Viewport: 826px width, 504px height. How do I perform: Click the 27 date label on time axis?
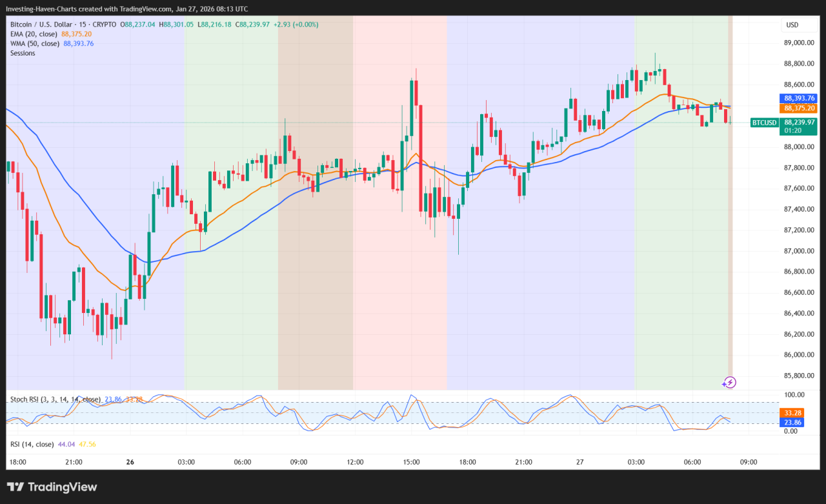tap(580, 462)
